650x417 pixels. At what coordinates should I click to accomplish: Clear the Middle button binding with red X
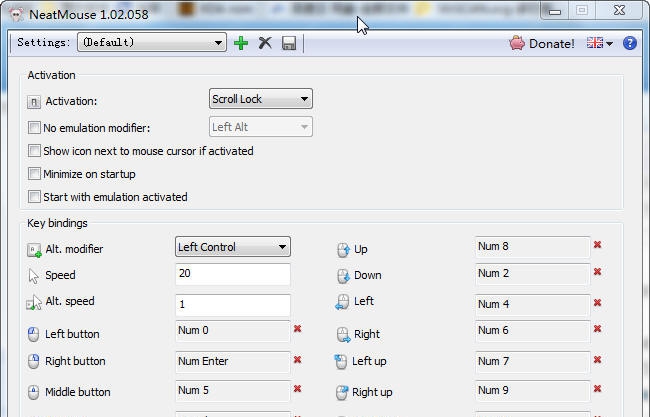click(x=297, y=389)
